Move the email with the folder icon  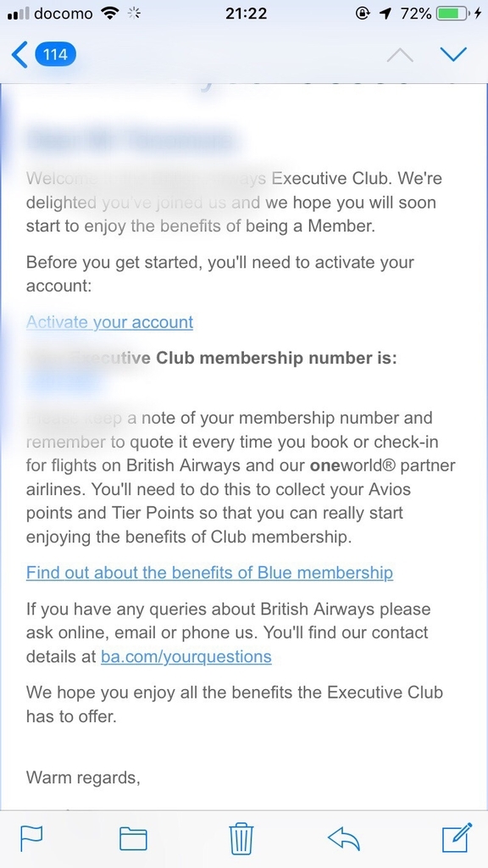pyautogui.click(x=133, y=838)
